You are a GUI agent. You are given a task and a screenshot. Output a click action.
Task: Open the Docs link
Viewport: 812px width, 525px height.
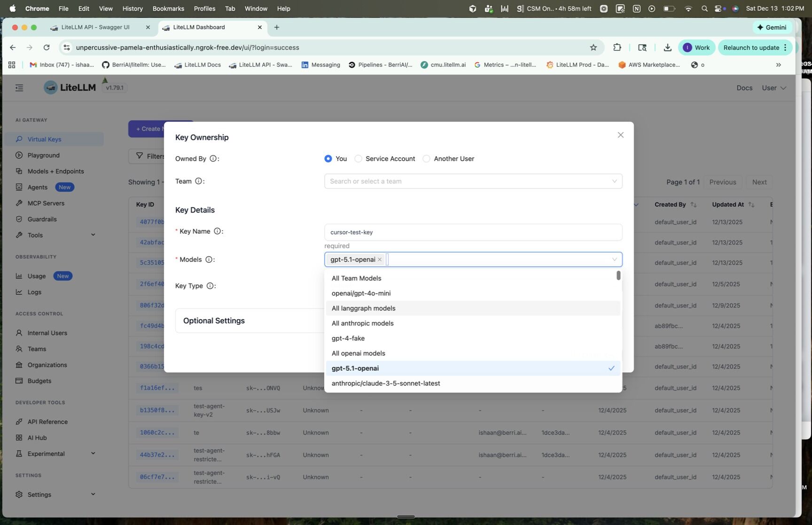click(x=744, y=88)
